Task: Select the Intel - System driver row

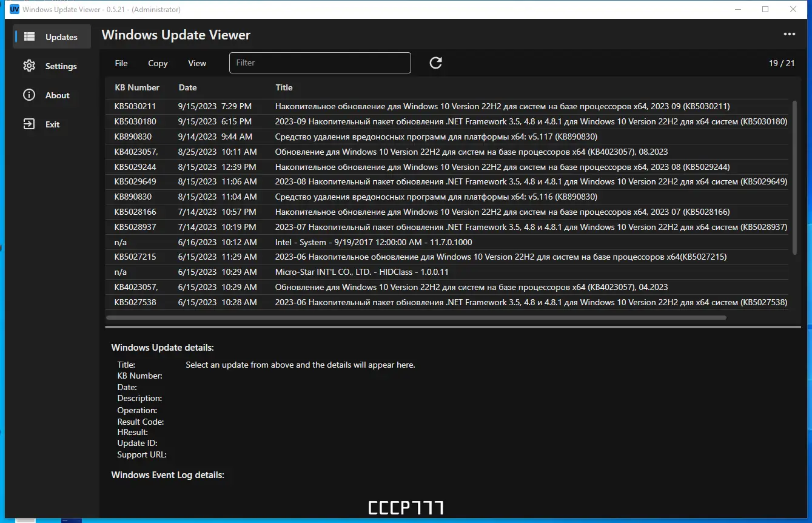Action: pos(448,242)
